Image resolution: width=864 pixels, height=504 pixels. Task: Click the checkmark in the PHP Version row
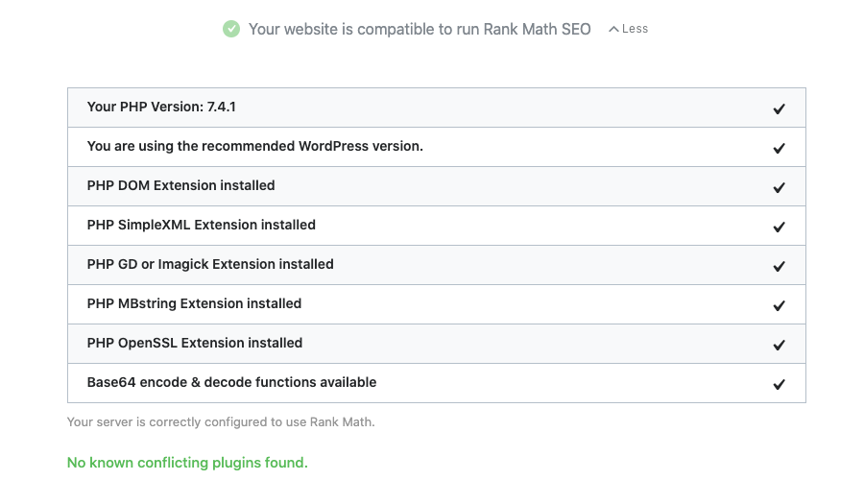[x=779, y=109]
